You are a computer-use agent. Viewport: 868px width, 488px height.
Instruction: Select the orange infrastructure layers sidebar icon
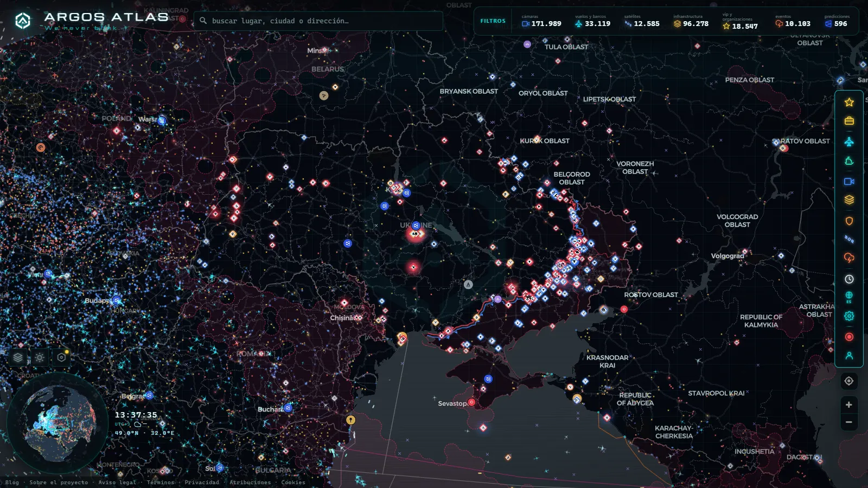(849, 200)
